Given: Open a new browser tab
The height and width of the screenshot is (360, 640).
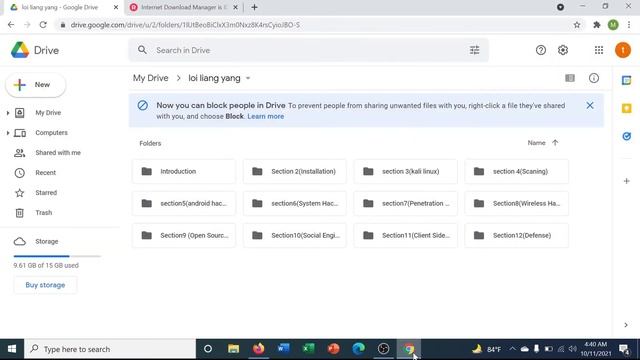Looking at the screenshot, I should pyautogui.click(x=254, y=7).
